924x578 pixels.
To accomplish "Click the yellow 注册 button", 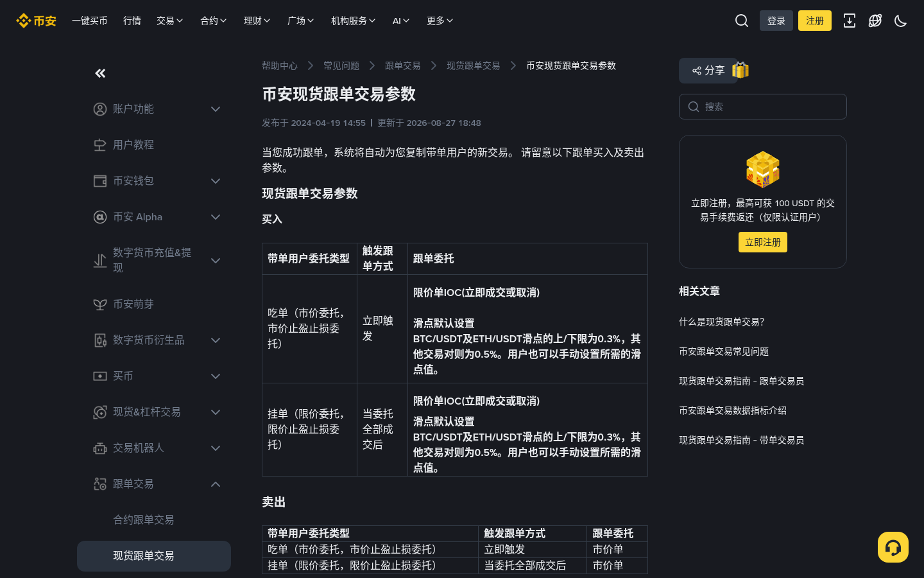I will [815, 21].
